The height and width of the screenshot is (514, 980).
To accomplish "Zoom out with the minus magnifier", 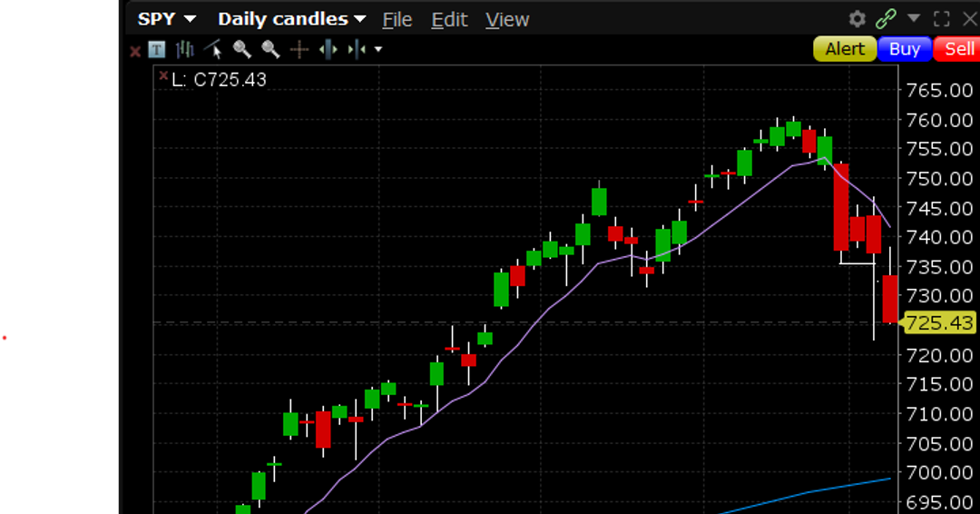I will pos(270,49).
